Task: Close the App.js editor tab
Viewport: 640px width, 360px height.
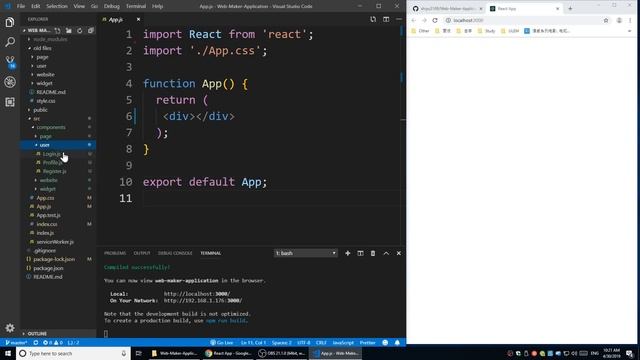Action: [x=138, y=19]
